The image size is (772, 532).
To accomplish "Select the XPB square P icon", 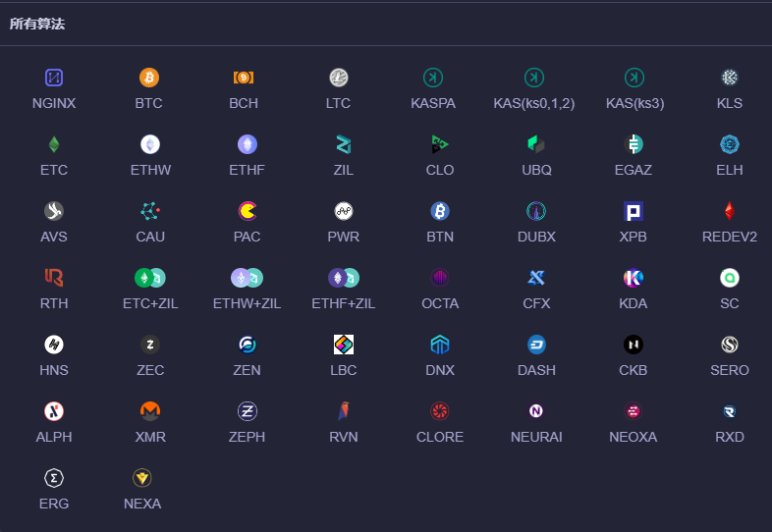I will pos(634,211).
